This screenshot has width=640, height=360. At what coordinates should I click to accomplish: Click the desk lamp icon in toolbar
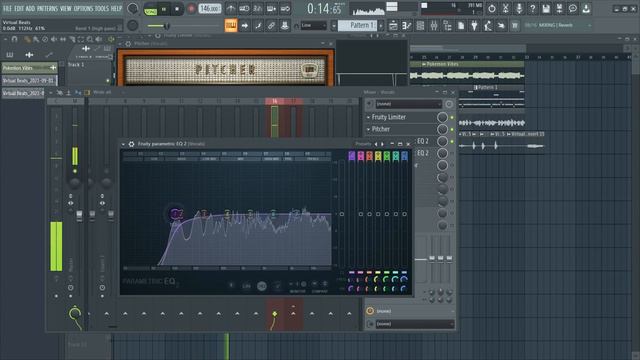click(x=488, y=26)
